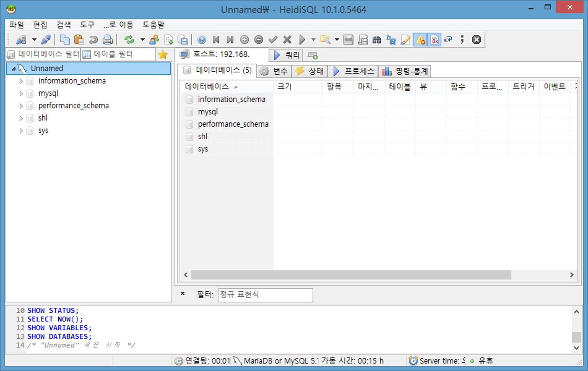This screenshot has width=588, height=371.
Task: Open the 파일 menu
Action: click(x=17, y=25)
